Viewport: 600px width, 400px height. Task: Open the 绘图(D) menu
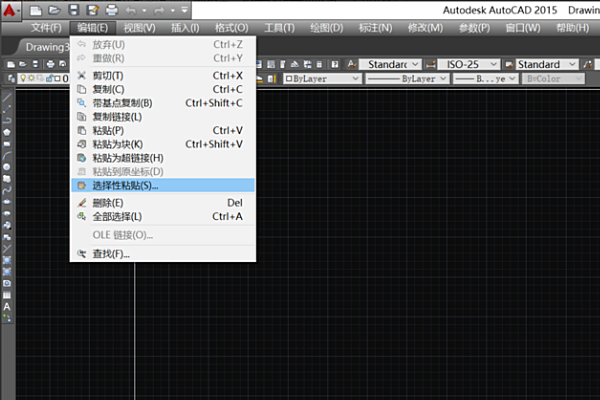(326, 28)
